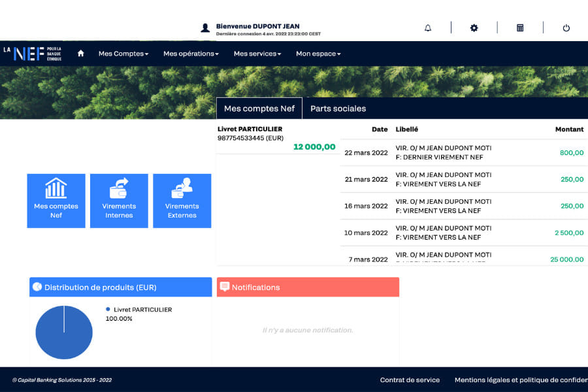Select the 7 mars 2022 transaction date
The image size is (588, 392).
click(368, 259)
